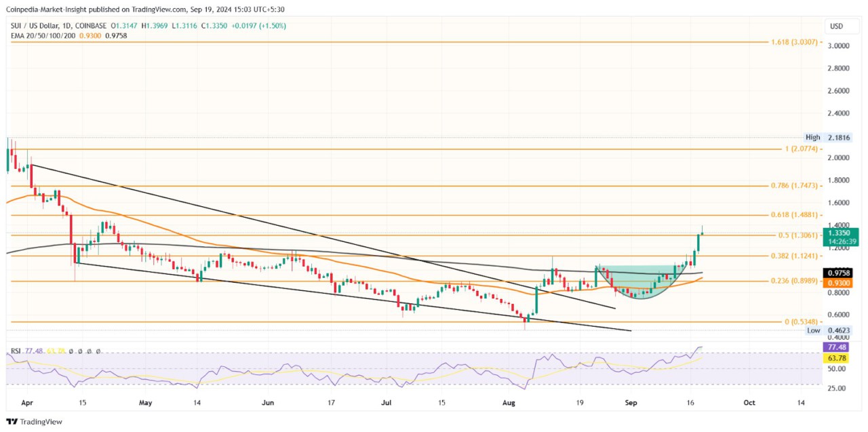Click the Sep label on the time axis
Viewport: 868px width, 432px height.
point(631,402)
